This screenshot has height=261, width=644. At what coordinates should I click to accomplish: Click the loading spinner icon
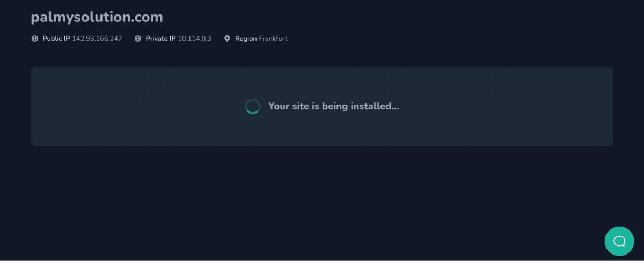point(253,107)
